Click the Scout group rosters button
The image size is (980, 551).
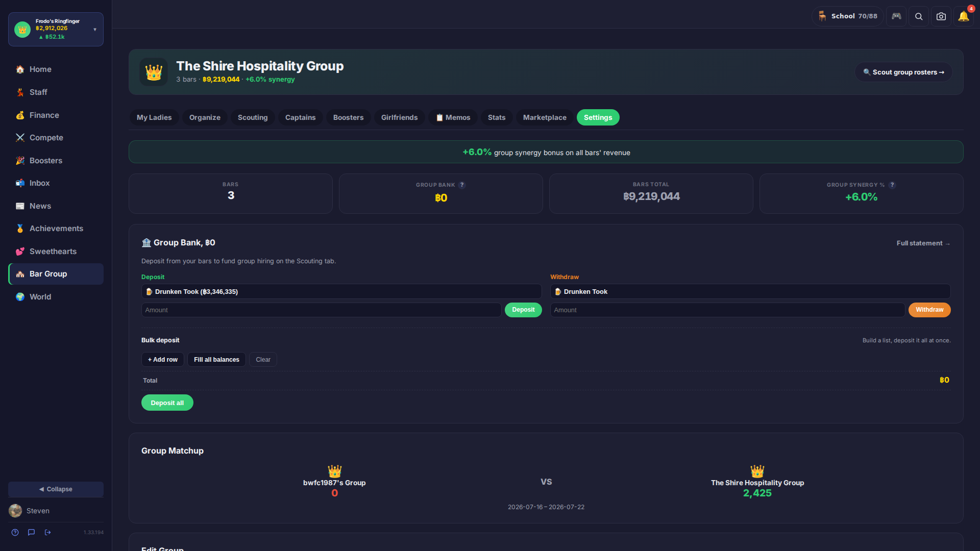point(903,72)
